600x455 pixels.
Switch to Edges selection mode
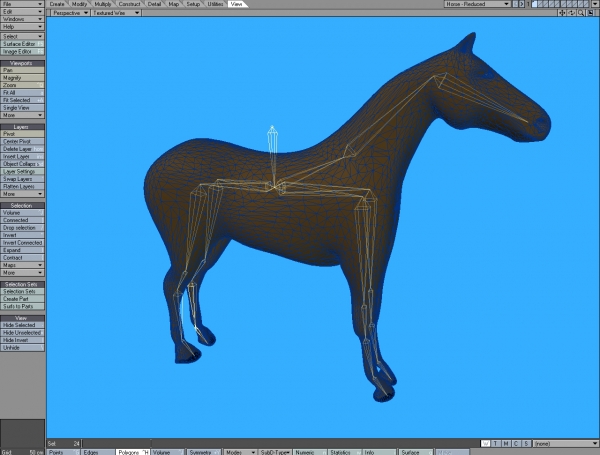point(98,452)
